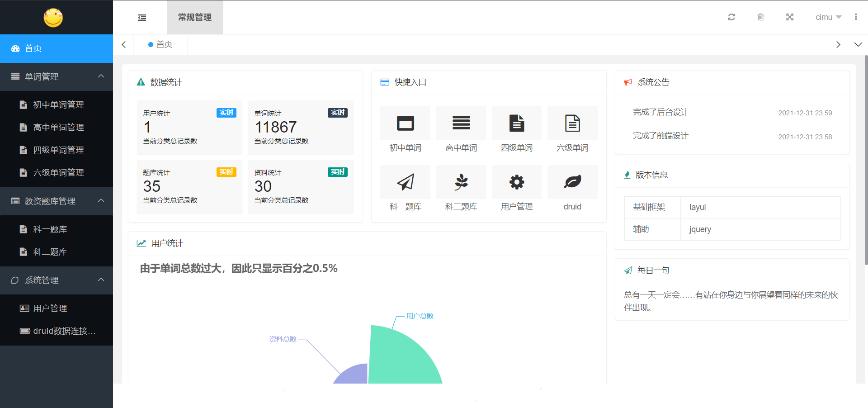Click the 初中单词 quick entry icon

[405, 123]
